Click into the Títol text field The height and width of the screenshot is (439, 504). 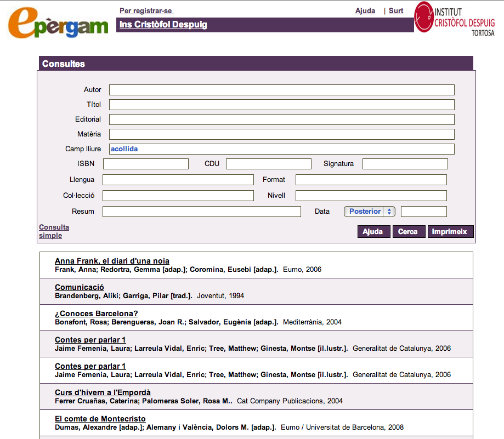(281, 105)
